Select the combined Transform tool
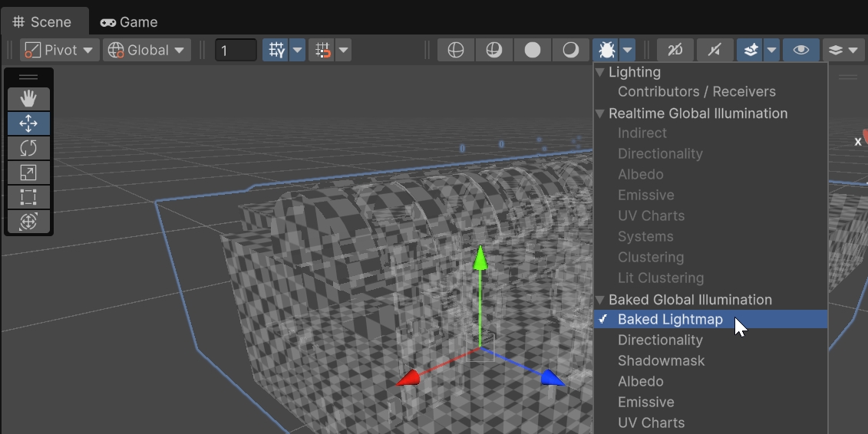The width and height of the screenshot is (868, 434). click(x=28, y=222)
